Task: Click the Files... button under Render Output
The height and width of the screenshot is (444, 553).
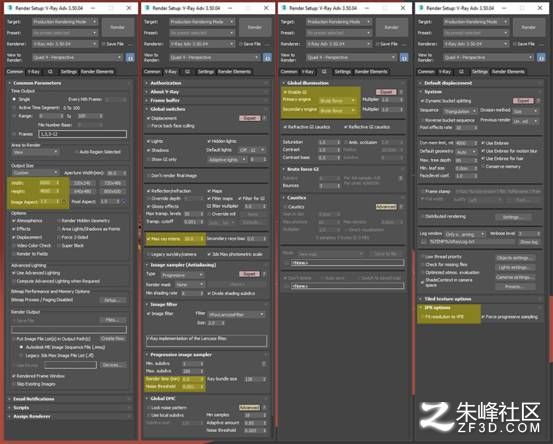Action: coord(113,320)
